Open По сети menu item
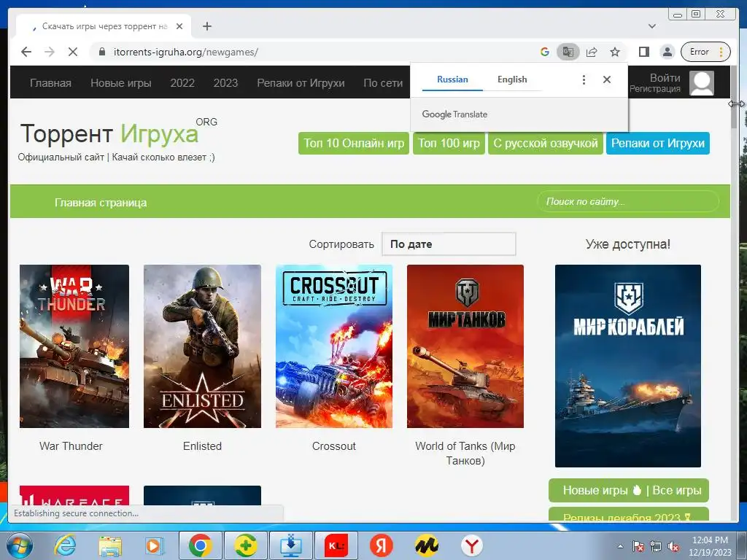The image size is (747, 560). (x=383, y=83)
